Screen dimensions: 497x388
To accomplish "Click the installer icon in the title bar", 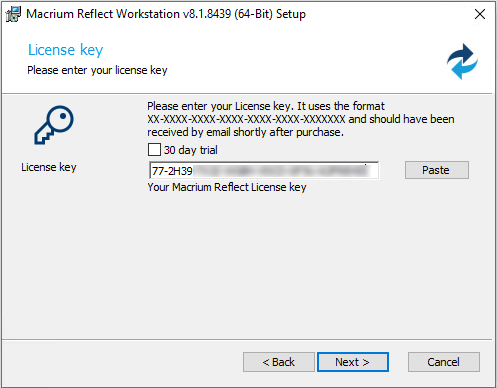I will pos(13,14).
